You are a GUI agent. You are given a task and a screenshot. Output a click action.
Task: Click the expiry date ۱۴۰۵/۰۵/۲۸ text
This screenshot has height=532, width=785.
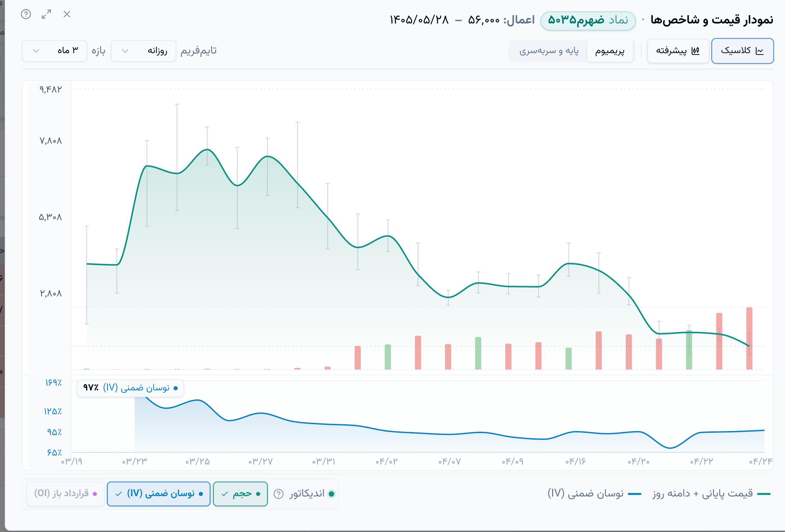419,20
